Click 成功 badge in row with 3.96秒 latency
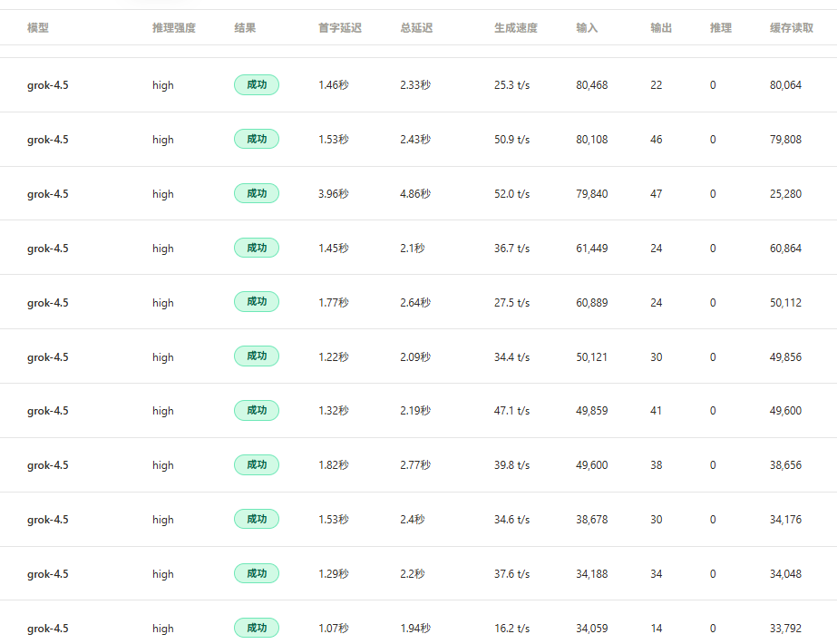Viewport: 837px width, 644px height. click(257, 193)
